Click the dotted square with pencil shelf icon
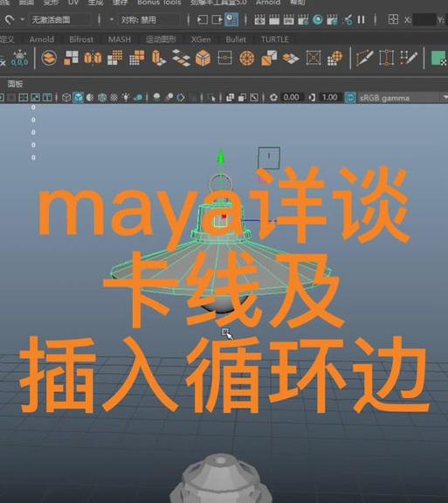Viewport: 448px width, 503px height. [409, 58]
